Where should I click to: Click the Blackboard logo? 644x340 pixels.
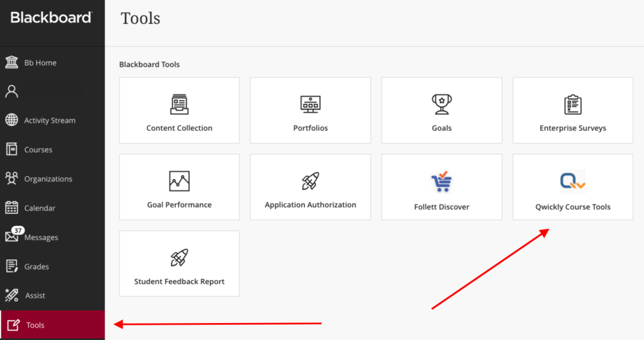tap(51, 17)
